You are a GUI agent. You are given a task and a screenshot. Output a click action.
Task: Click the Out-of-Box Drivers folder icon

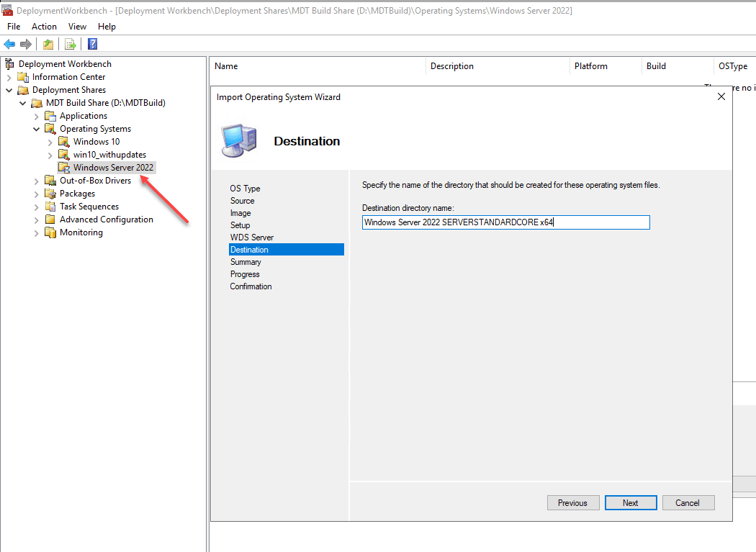point(50,181)
